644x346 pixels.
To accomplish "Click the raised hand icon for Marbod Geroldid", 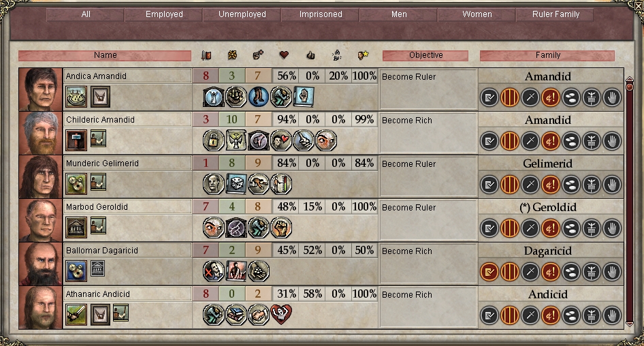I will click(x=612, y=228).
